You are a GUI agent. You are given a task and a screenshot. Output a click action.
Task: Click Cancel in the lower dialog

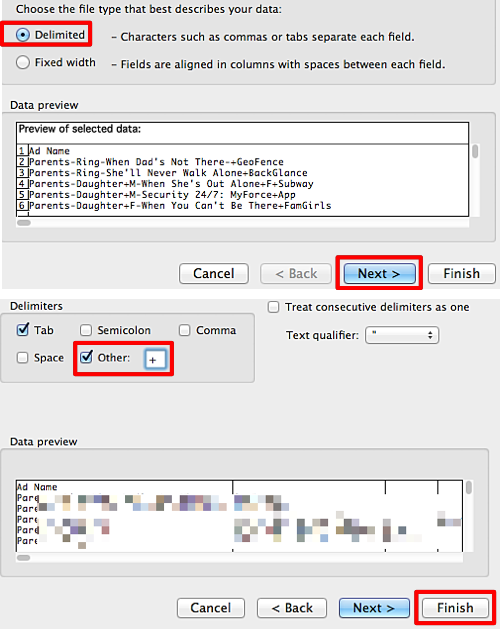tap(211, 608)
